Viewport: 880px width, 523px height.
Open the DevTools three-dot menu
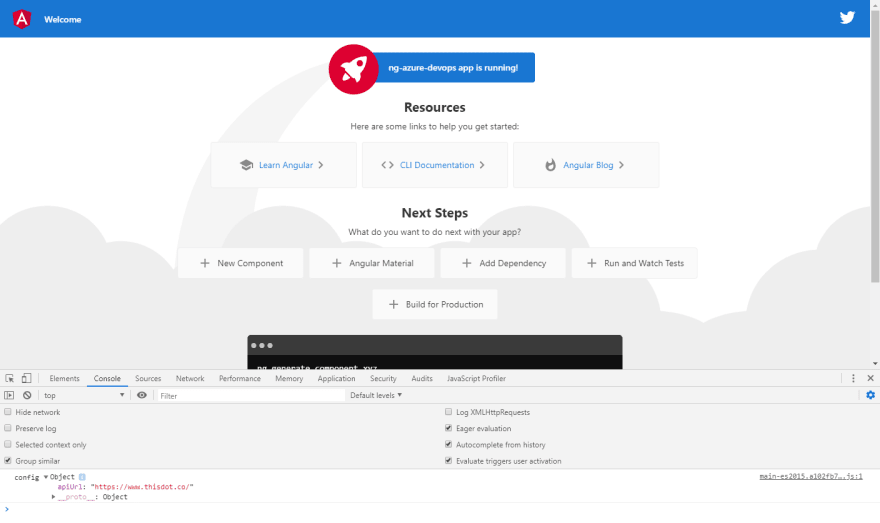click(853, 378)
